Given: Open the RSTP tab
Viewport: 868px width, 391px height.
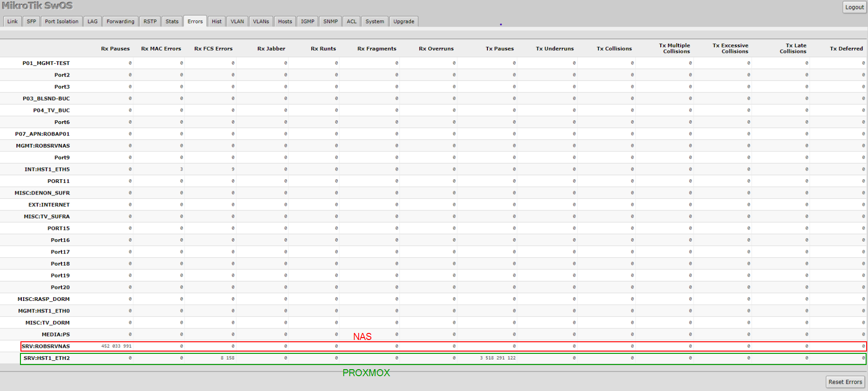Looking at the screenshot, I should click(x=150, y=21).
